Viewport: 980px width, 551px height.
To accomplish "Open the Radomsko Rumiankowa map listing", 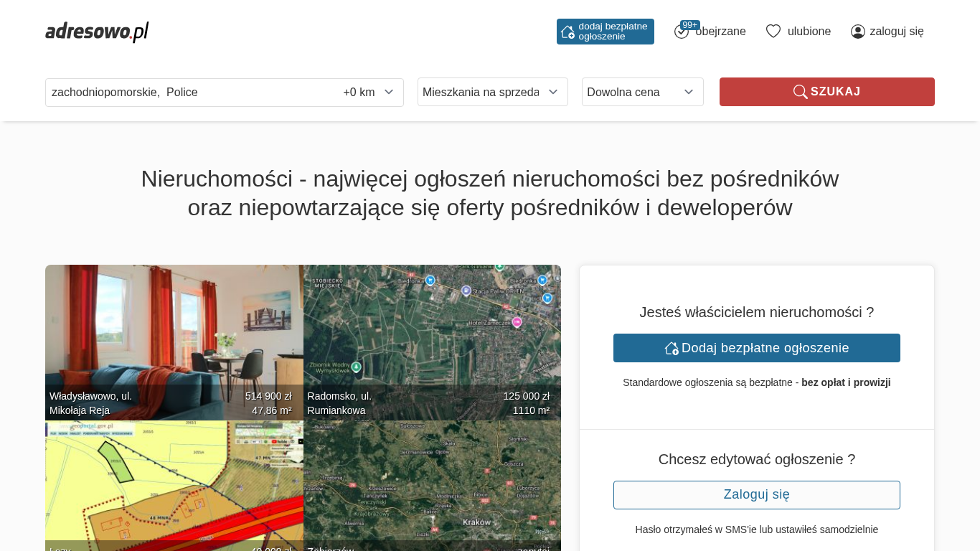I will click(x=432, y=330).
